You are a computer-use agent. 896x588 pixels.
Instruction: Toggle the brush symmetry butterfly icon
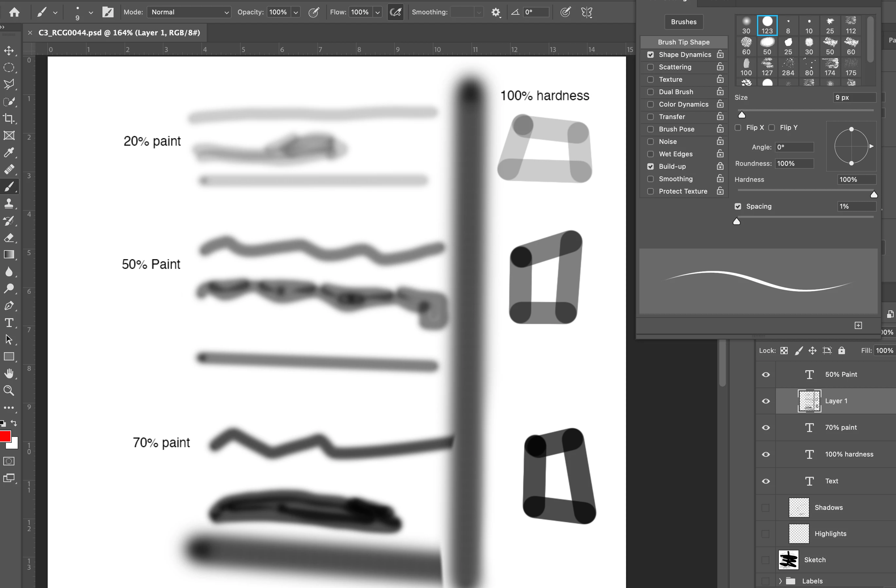click(x=586, y=12)
